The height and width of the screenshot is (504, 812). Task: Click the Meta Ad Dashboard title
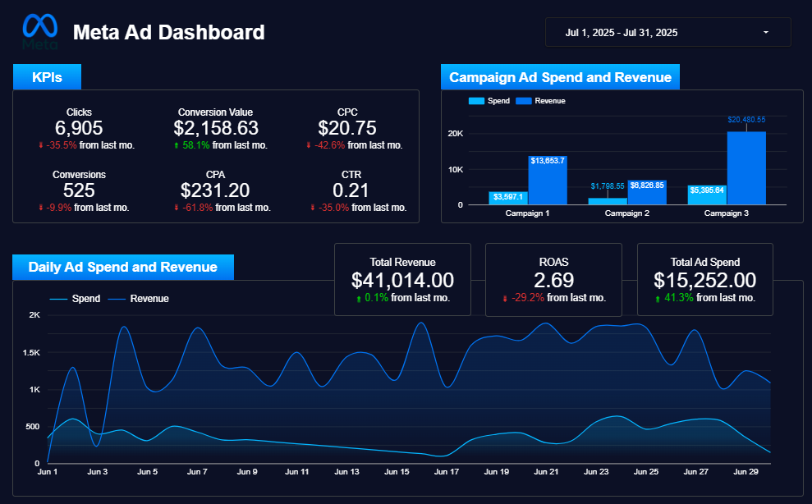(x=169, y=32)
